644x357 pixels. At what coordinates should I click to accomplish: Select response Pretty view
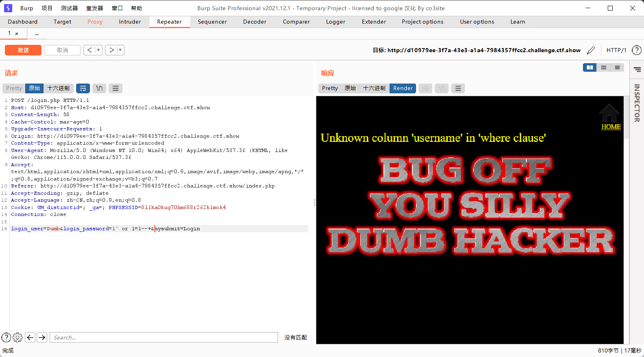330,88
